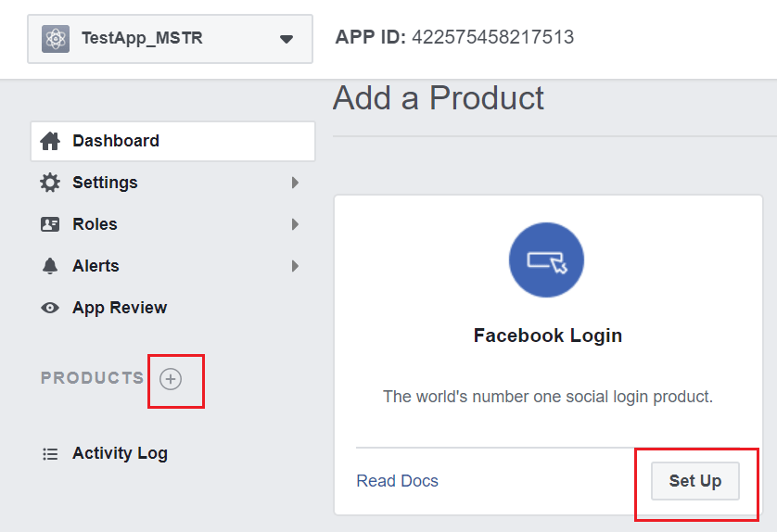The image size is (777, 532).
Task: Click the Facebook Login circular product icon
Action: (x=546, y=260)
